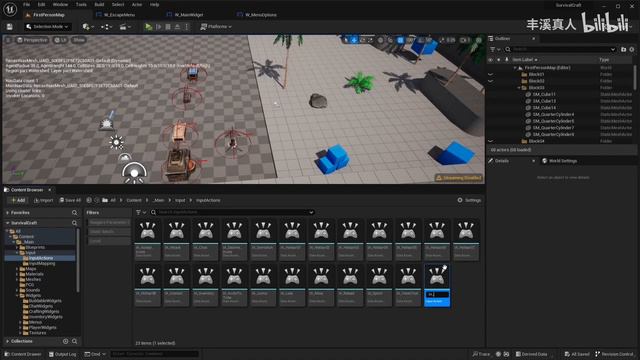
Task: Open the Tools menu
Action: (x=81, y=4)
